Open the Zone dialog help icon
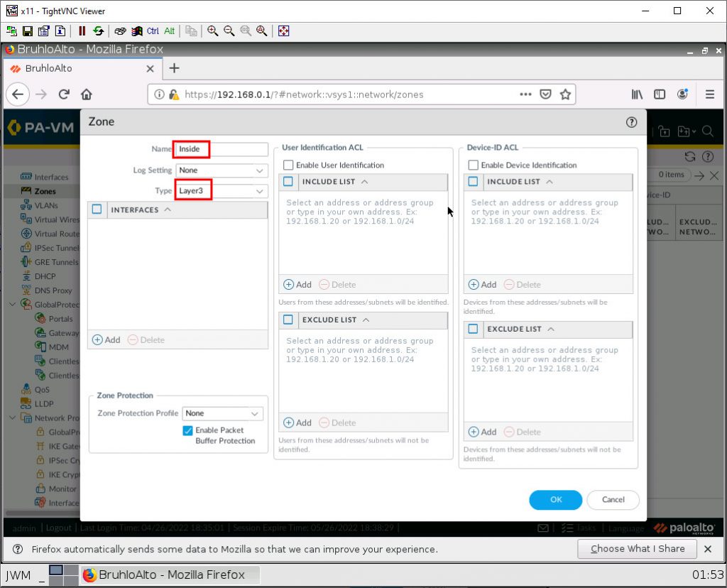 click(x=631, y=121)
